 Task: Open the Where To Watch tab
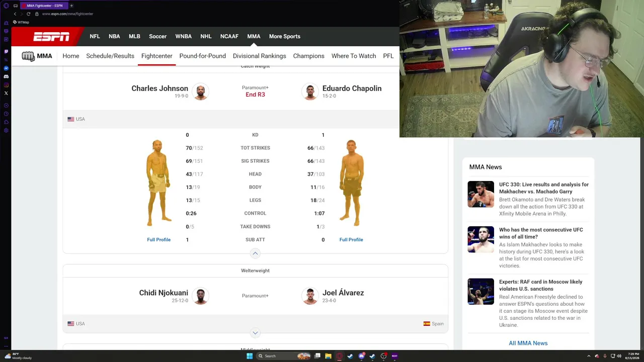(x=354, y=56)
